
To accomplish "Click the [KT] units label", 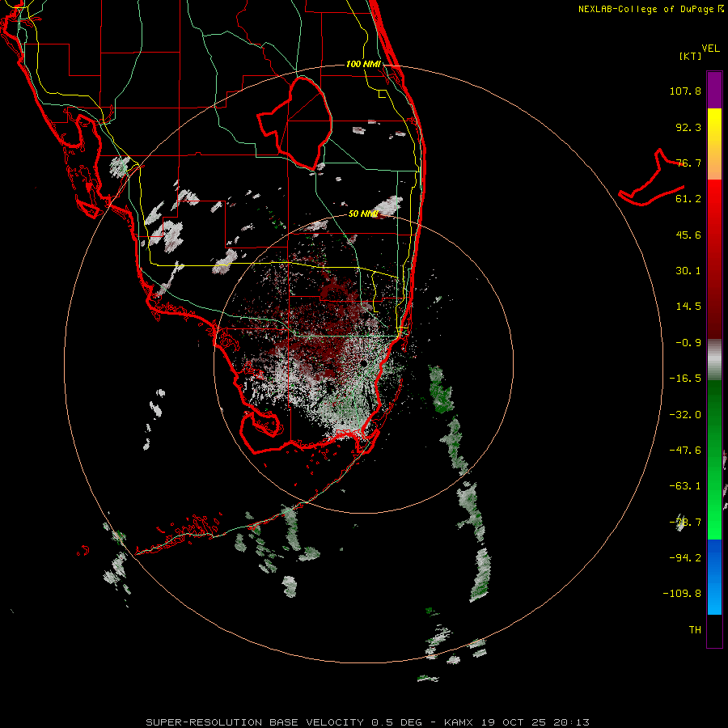I will tap(691, 56).
